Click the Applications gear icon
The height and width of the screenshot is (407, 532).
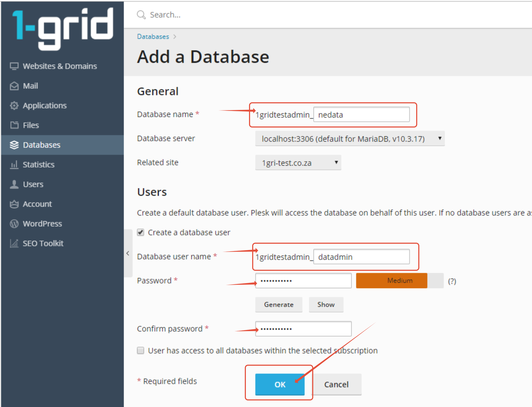14,106
